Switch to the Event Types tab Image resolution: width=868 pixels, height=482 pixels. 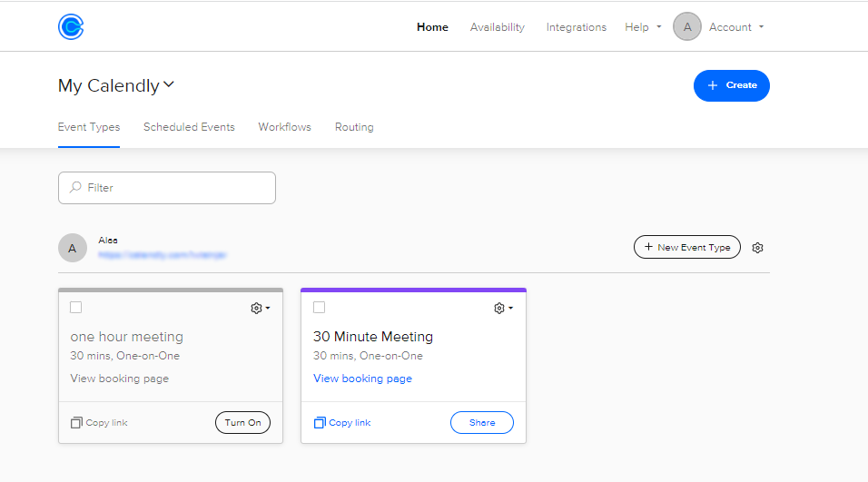click(x=89, y=127)
